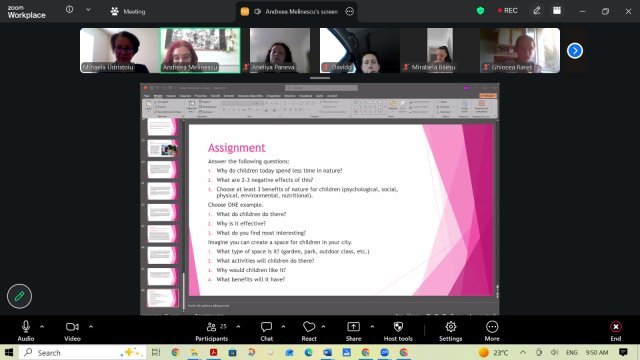Mute microphone with the Audio button
640x360 pixels.
(26, 331)
